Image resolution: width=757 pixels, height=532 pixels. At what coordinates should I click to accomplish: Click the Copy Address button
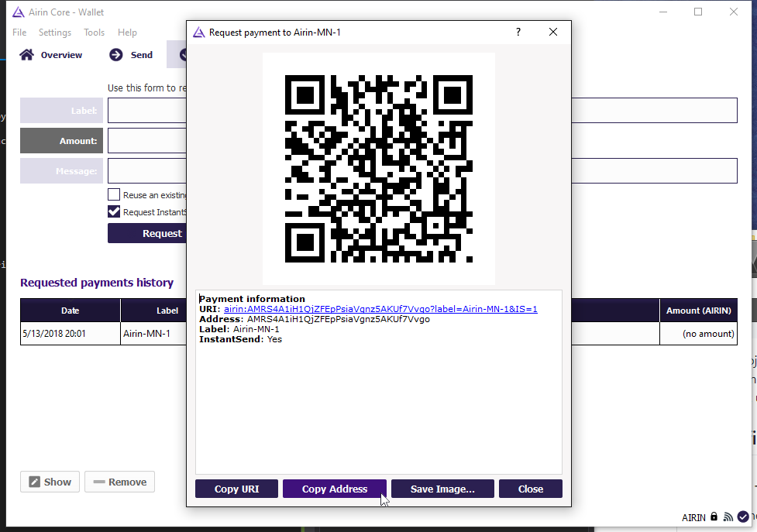[x=335, y=489]
